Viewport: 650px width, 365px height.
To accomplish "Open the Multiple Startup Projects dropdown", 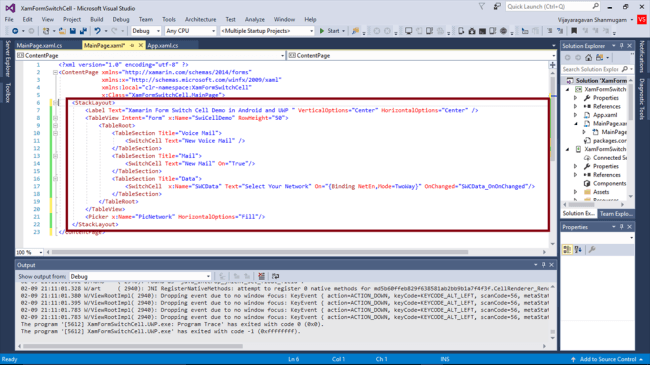I will click(x=267, y=31).
